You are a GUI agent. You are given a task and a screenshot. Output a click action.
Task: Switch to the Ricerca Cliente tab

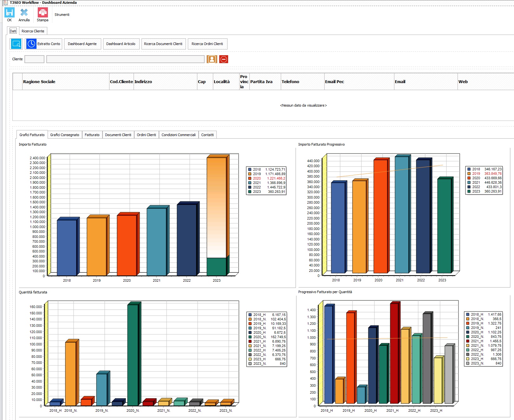pyautogui.click(x=33, y=31)
